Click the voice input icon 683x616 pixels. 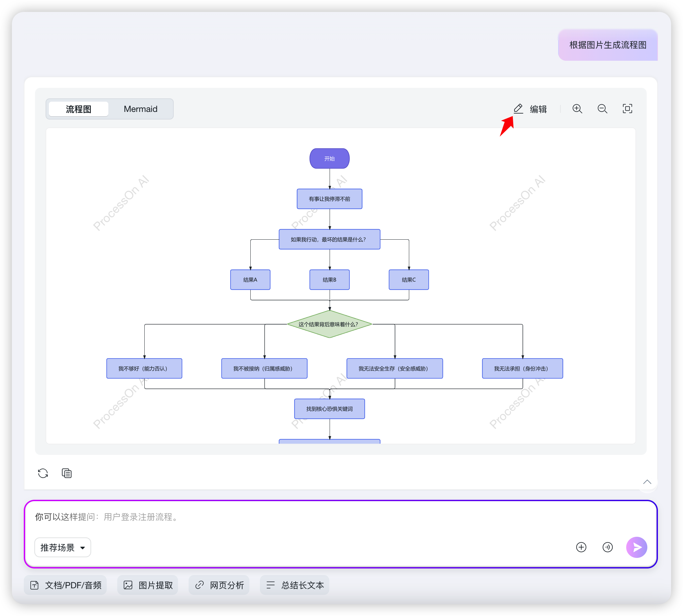tap(607, 547)
